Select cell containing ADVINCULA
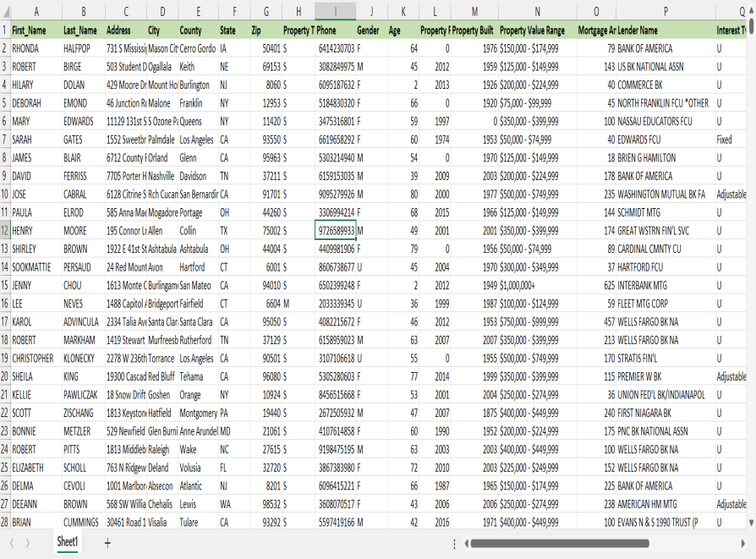 click(84, 321)
